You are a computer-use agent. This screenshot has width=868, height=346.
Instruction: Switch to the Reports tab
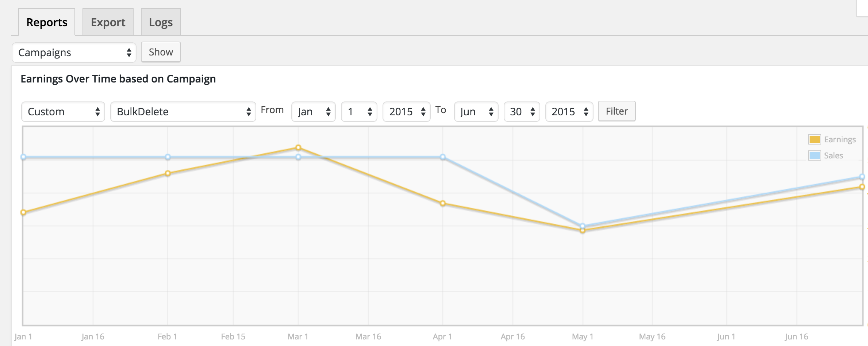coord(47,22)
